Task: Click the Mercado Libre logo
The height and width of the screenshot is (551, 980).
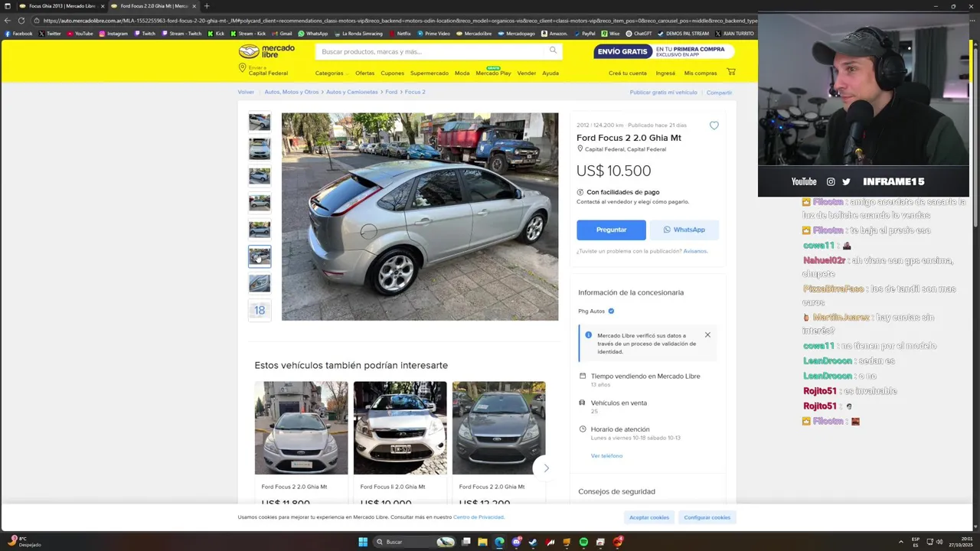Action: (x=266, y=51)
